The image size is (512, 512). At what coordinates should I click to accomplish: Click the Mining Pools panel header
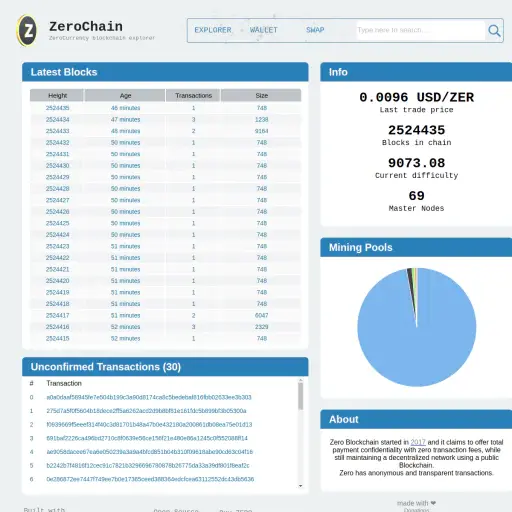(x=416, y=247)
